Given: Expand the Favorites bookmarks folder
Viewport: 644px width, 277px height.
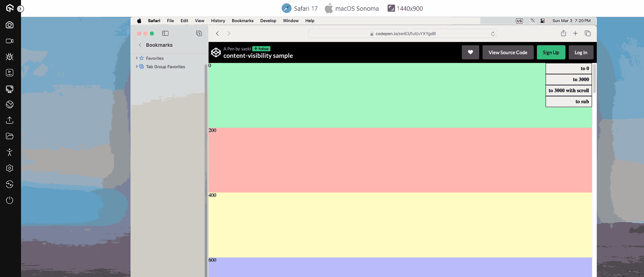Looking at the screenshot, I should [137, 58].
